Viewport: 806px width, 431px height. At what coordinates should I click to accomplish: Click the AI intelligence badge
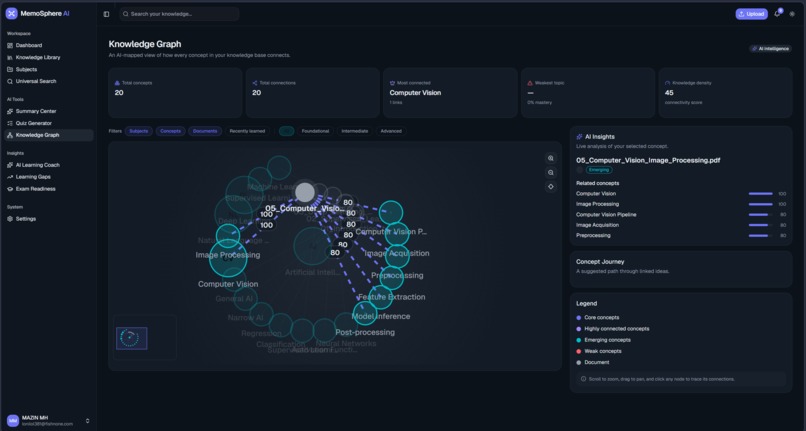coord(770,49)
